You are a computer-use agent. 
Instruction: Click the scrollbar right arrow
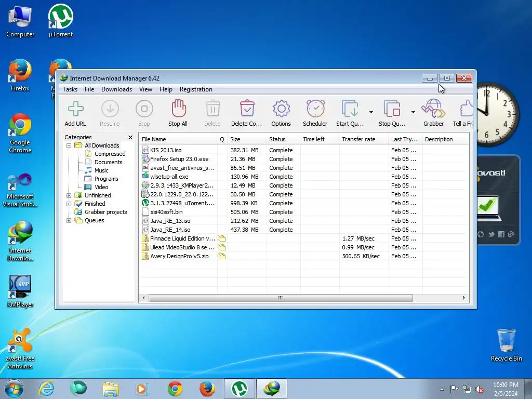(464, 298)
